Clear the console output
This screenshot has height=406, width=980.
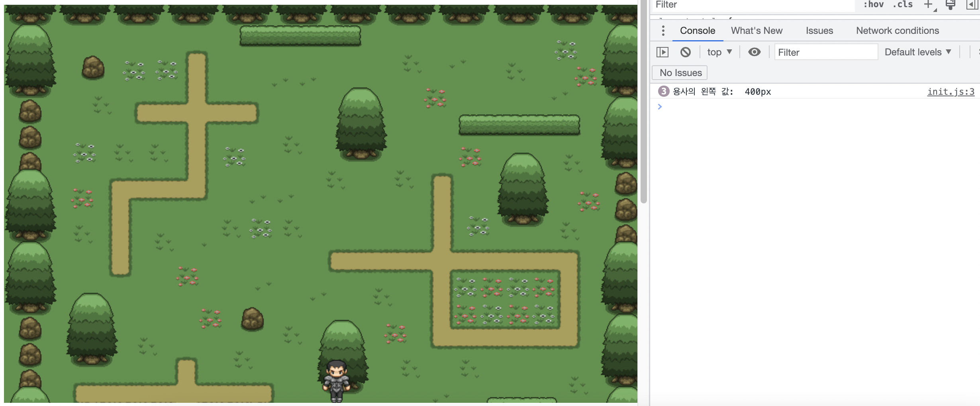(685, 52)
